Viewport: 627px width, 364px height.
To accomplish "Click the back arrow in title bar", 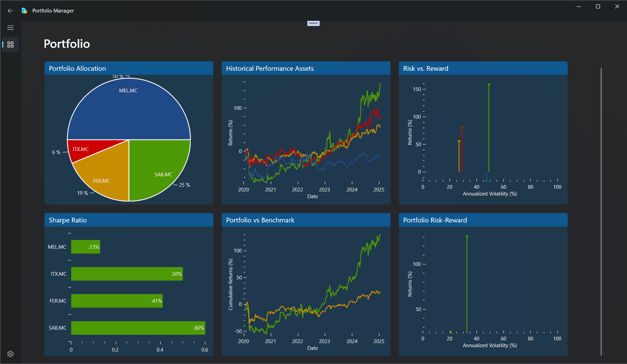I will (10, 11).
